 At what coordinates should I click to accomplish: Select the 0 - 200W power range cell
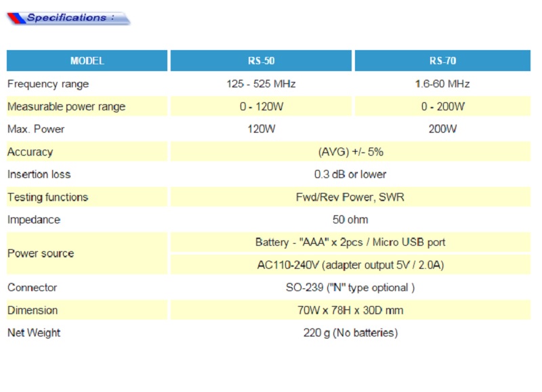point(442,106)
